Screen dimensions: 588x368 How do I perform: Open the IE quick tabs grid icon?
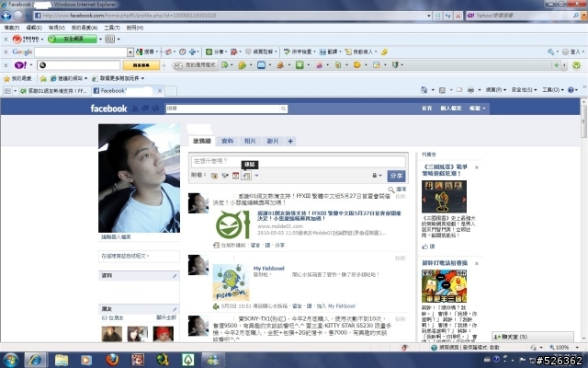[7, 91]
